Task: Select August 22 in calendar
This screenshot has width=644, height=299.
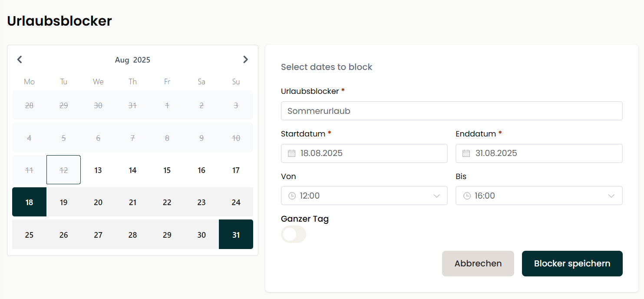Action: [x=167, y=202]
